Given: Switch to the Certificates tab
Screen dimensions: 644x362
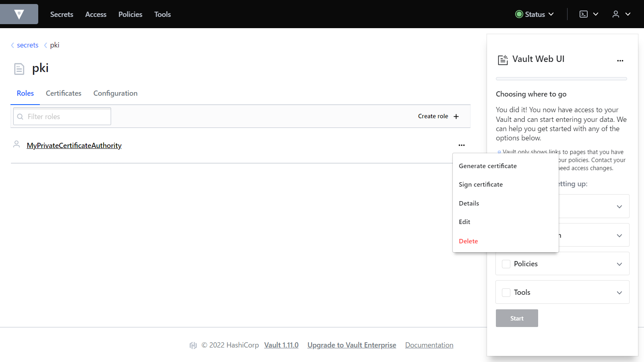Looking at the screenshot, I should point(64,93).
